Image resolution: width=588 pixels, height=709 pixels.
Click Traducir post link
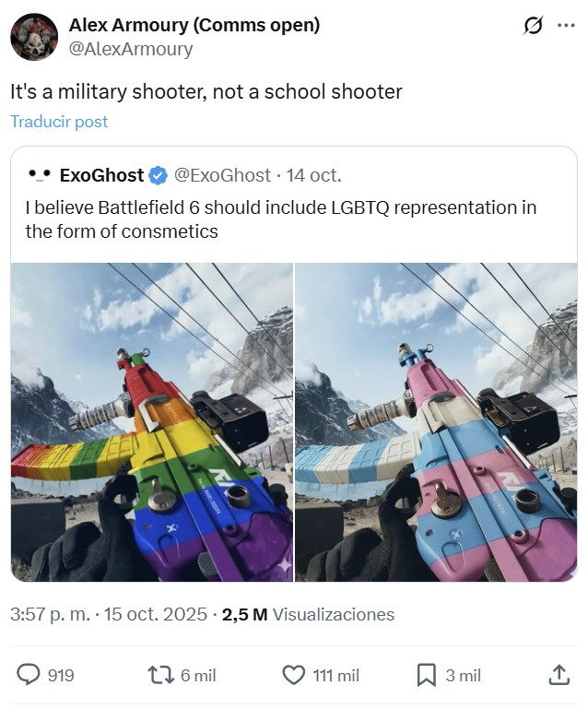point(59,121)
